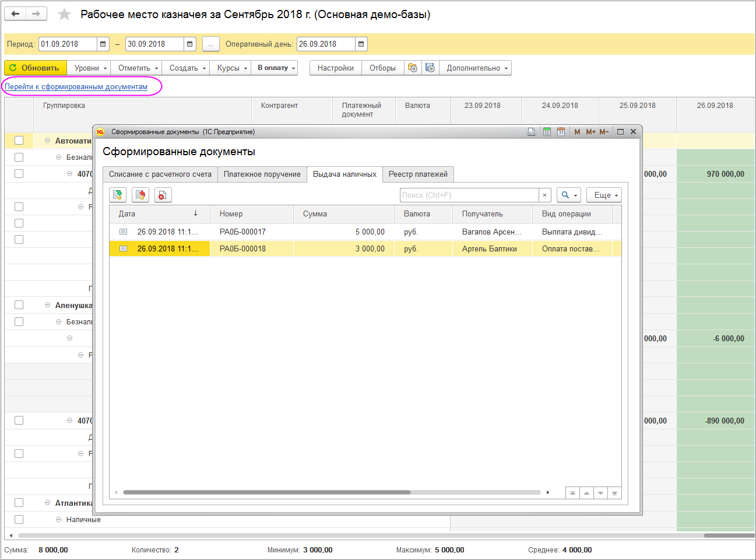Click the post document icon in dialog toolbar
756x560 pixels.
tap(118, 195)
